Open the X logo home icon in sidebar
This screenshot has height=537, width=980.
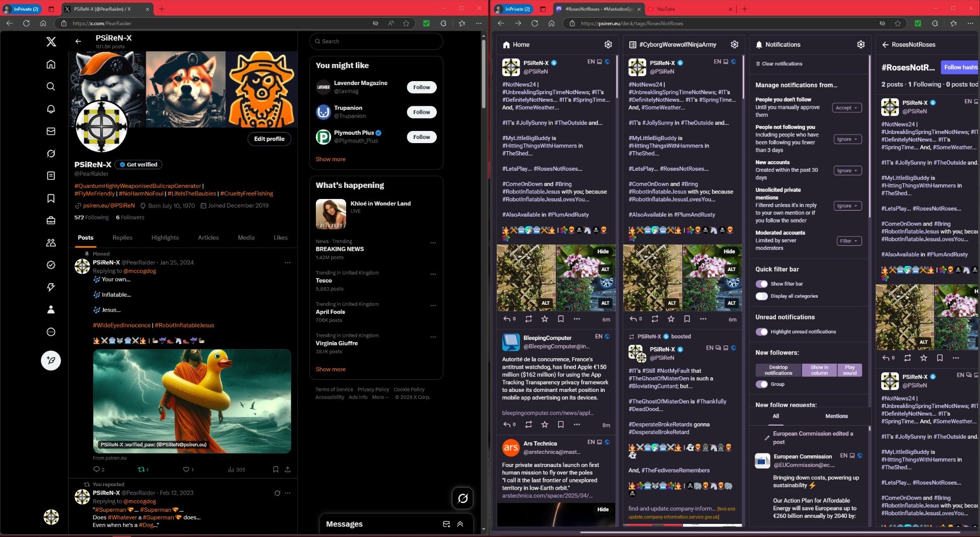(51, 42)
